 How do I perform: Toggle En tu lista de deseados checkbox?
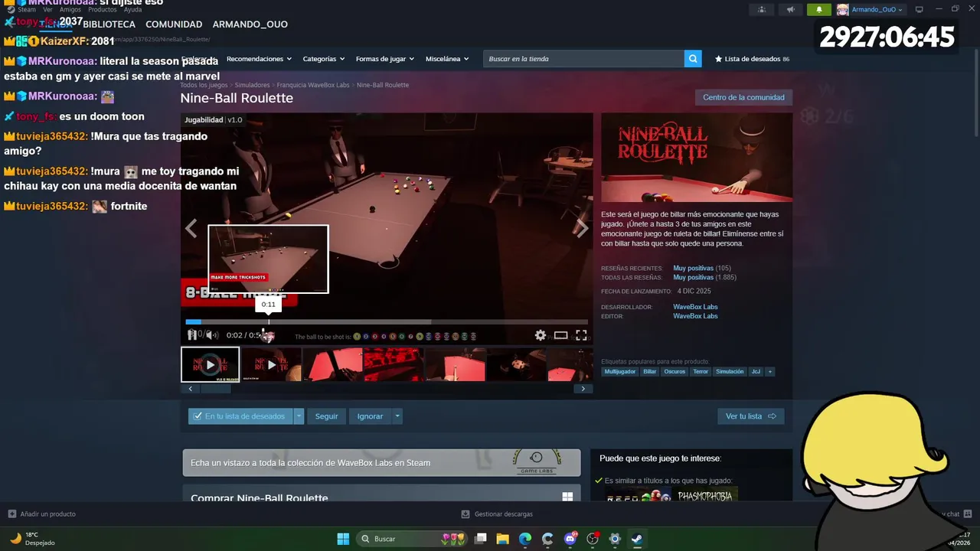[x=198, y=416]
